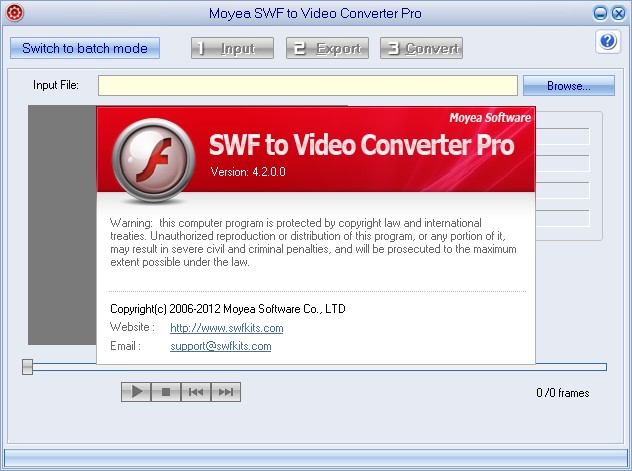Go to step 1 Input tab
This screenshot has height=471, width=632.
click(232, 48)
